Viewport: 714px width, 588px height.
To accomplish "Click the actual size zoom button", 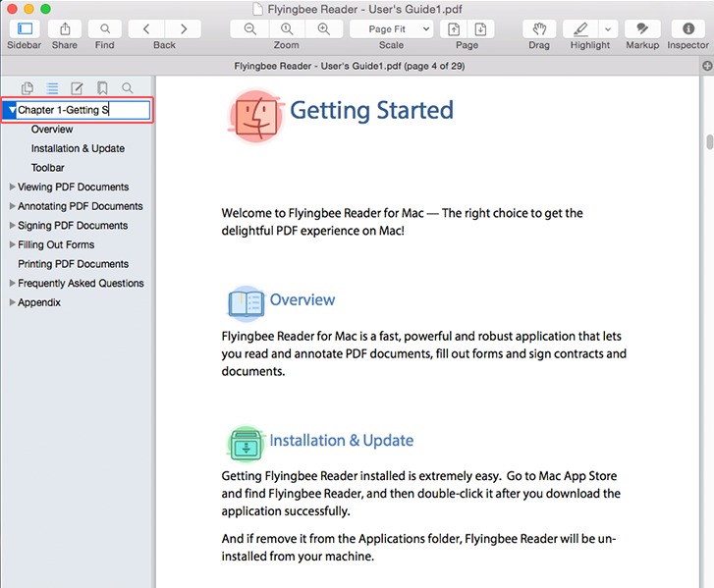I will [287, 29].
